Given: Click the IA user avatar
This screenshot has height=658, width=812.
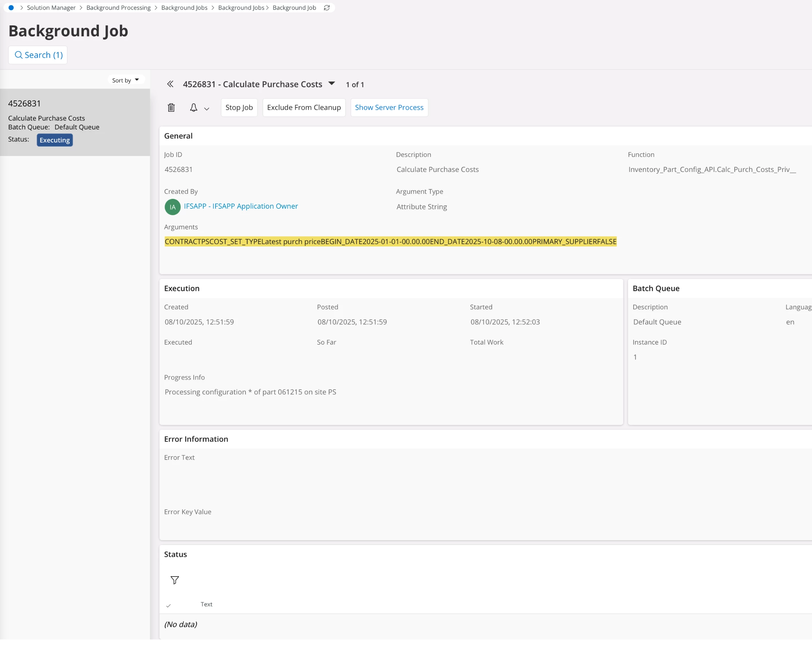Looking at the screenshot, I should point(172,207).
